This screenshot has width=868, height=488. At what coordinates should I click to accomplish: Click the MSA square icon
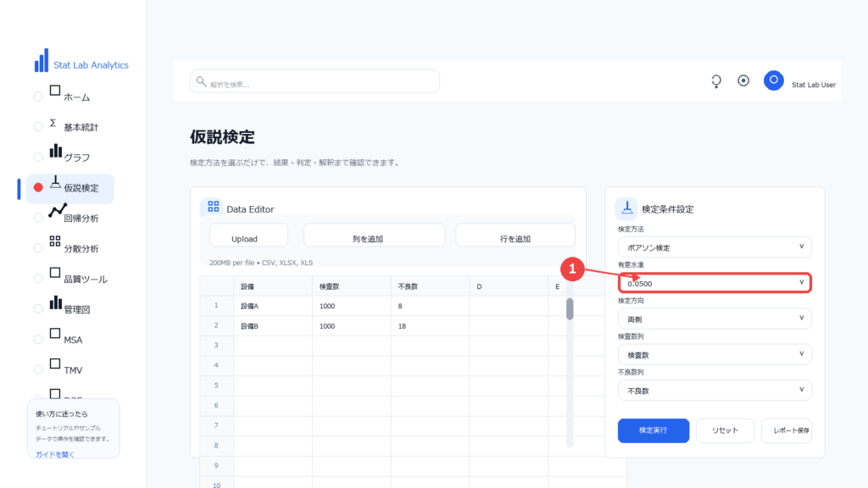[x=55, y=333]
